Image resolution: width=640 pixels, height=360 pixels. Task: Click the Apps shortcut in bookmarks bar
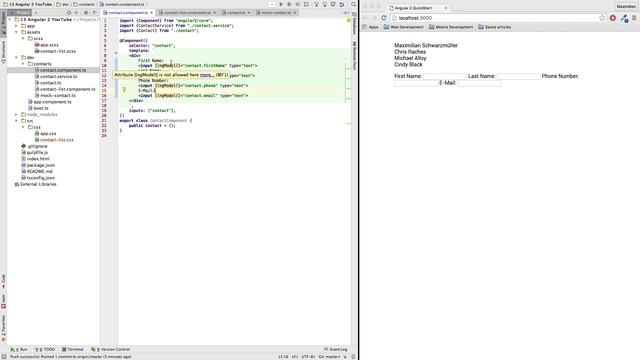pyautogui.click(x=371, y=27)
